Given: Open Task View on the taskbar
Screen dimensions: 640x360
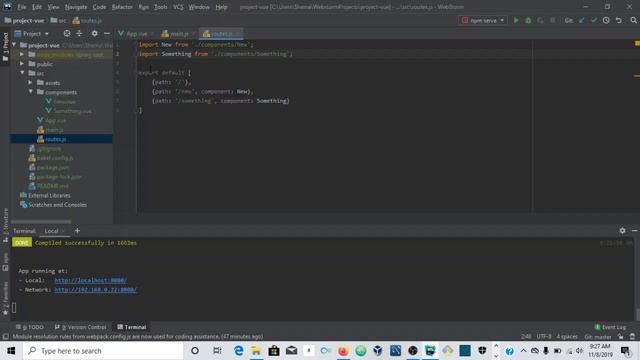Looking at the screenshot, I should coord(217,351).
